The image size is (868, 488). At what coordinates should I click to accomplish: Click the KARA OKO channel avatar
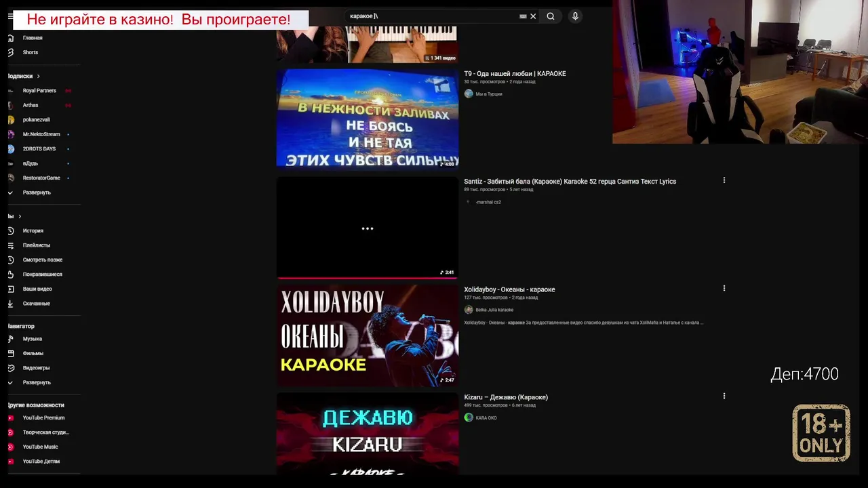[469, 418]
